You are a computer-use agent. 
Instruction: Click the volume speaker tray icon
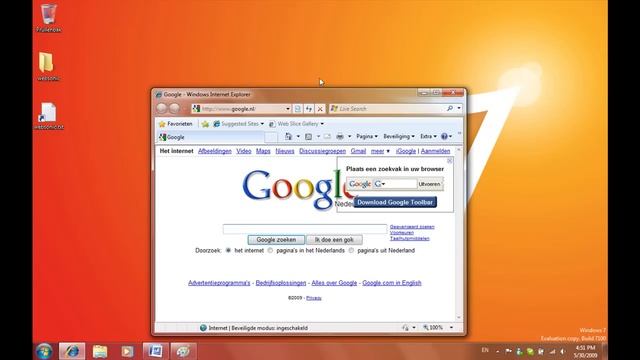click(563, 351)
